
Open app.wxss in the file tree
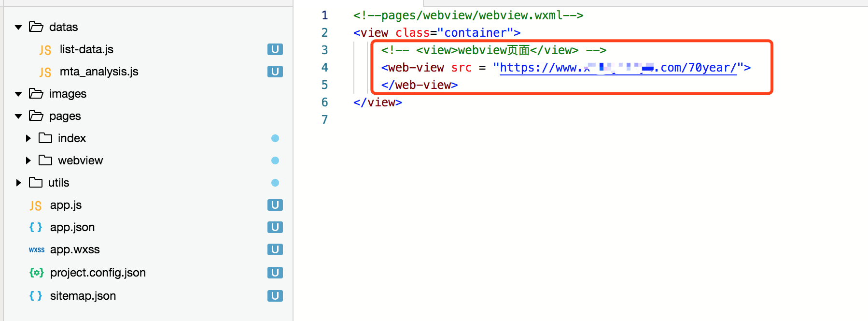[75, 249]
